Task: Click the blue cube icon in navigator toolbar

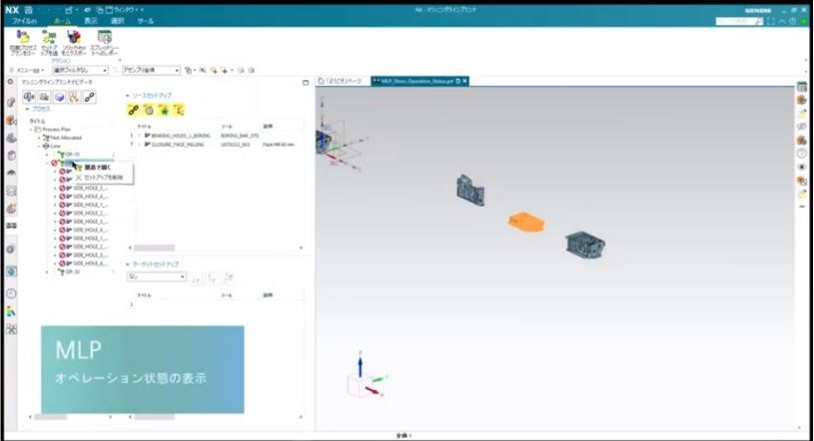Action: tap(59, 97)
